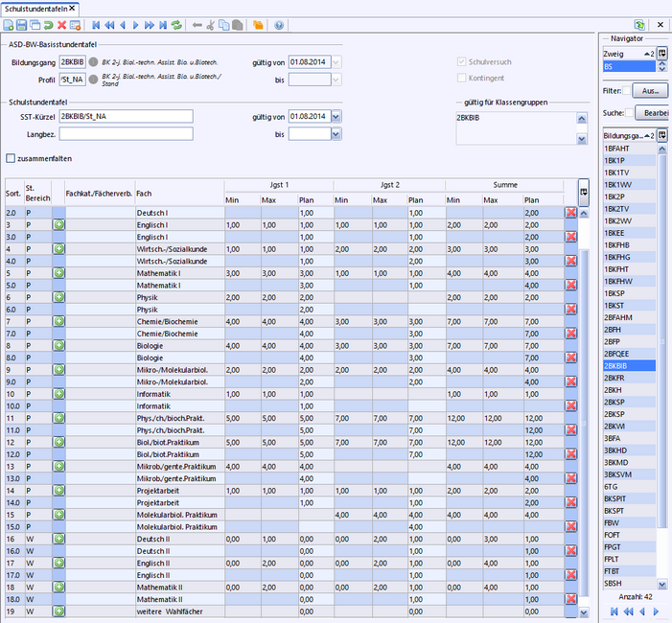672x623 pixels.
Task: Click the green refresh arrows icon
Action: click(175, 24)
